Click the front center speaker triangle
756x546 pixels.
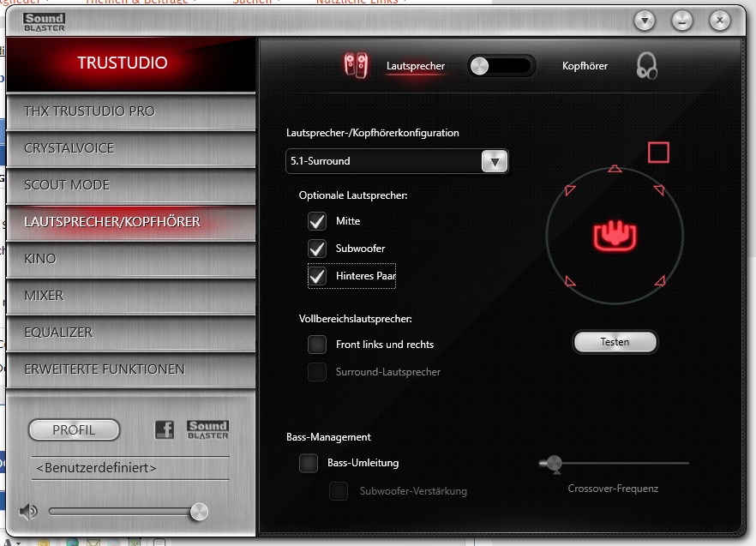615,169
